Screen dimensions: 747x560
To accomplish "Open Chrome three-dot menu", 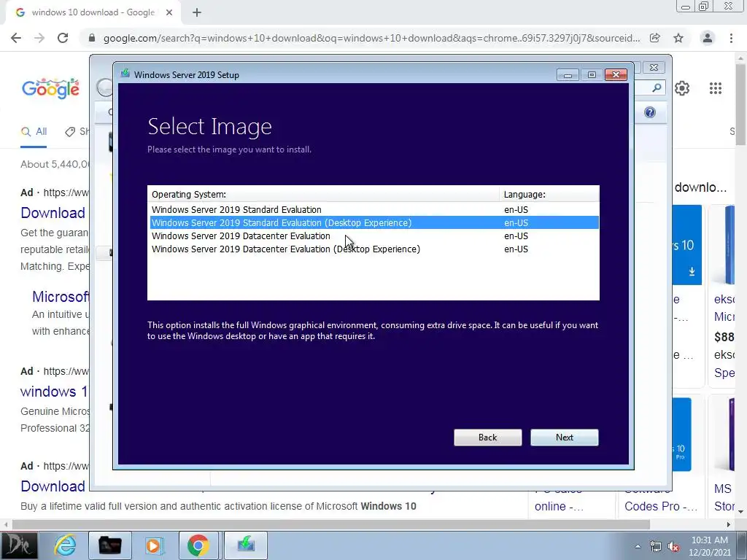I will pyautogui.click(x=731, y=38).
